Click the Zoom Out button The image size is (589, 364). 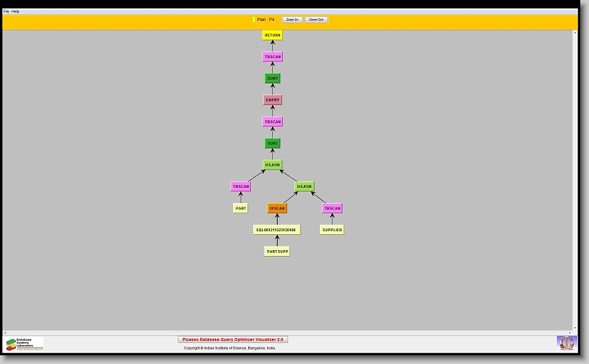tap(316, 20)
